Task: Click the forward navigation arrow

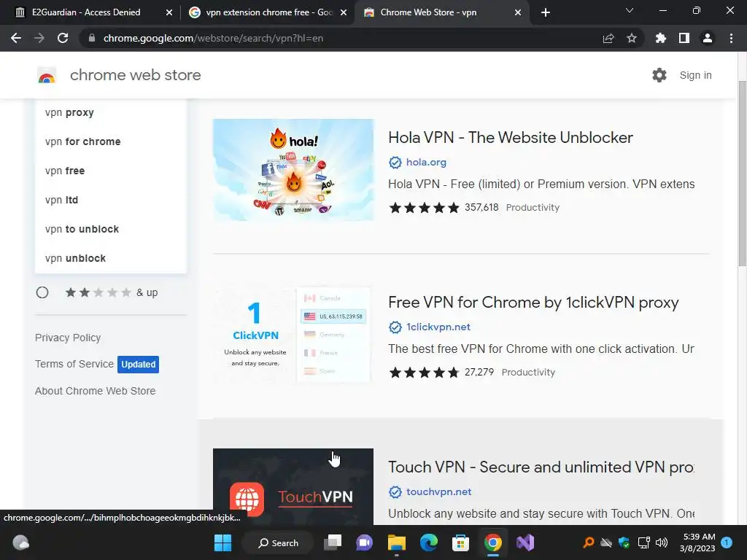Action: tap(39, 38)
